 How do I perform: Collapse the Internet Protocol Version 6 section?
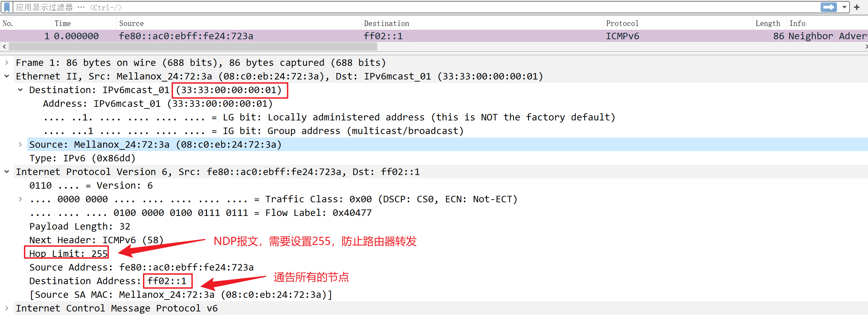pos(7,172)
